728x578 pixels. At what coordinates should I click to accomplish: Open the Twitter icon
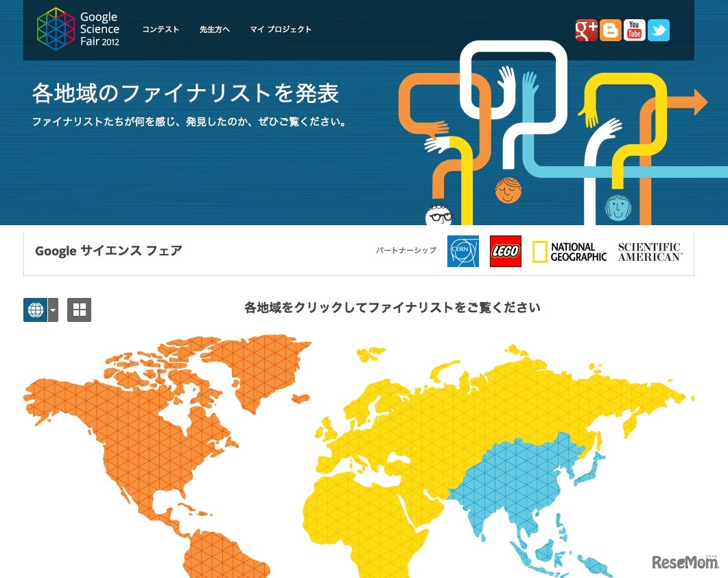coord(658,30)
